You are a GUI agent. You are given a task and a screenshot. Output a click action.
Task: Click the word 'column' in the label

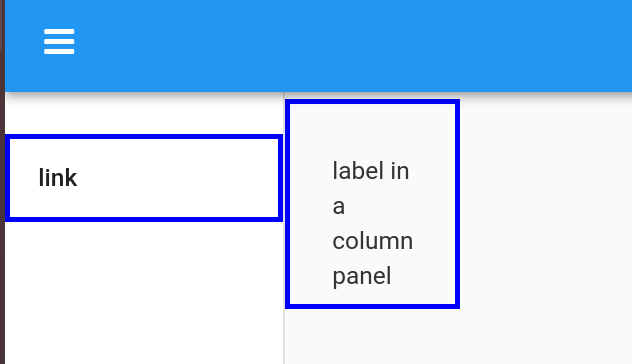(372, 241)
